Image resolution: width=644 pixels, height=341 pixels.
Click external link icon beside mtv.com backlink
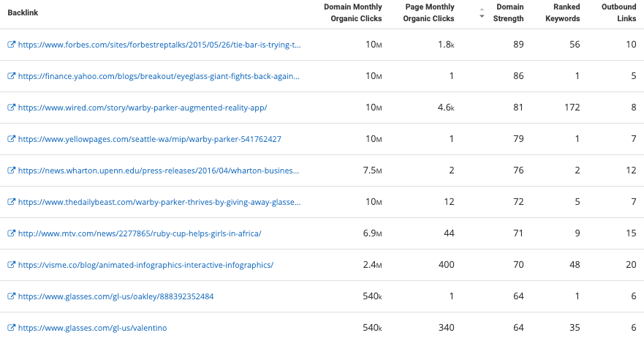click(x=12, y=233)
